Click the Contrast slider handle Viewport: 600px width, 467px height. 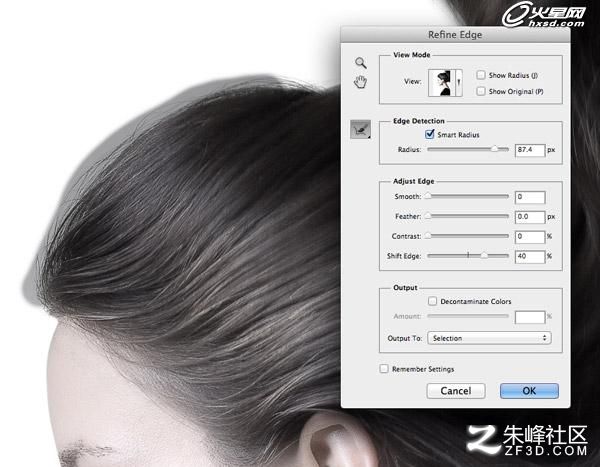(x=428, y=236)
